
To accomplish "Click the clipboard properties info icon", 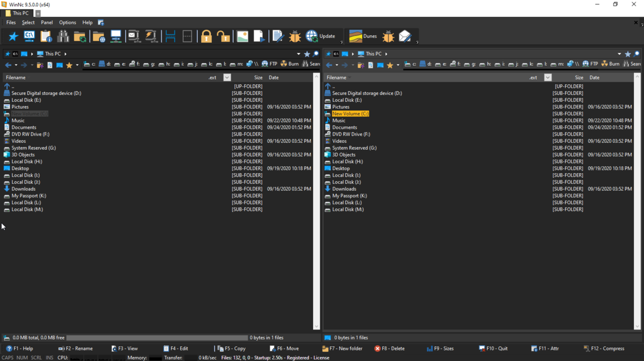I will click(46, 36).
